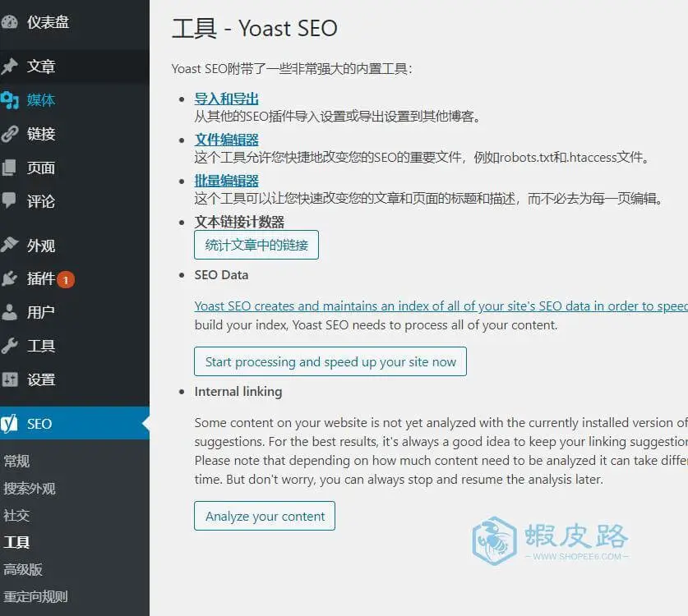The image size is (688, 616).
Task: Click the paintbrush icon beside 外观
Action: [x=9, y=245]
